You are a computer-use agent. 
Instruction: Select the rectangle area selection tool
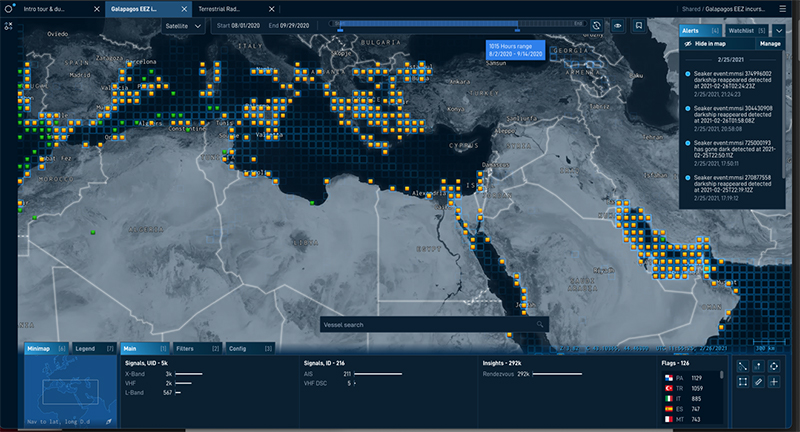pos(743,382)
